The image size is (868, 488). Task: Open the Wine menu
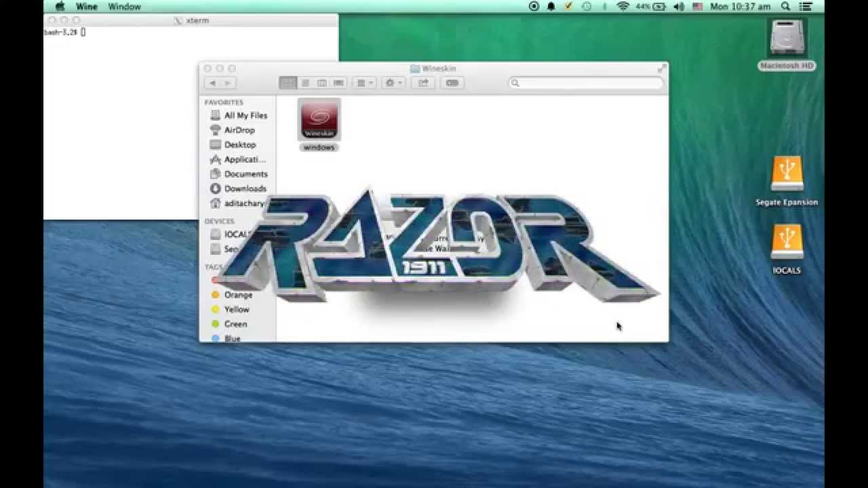tap(86, 7)
